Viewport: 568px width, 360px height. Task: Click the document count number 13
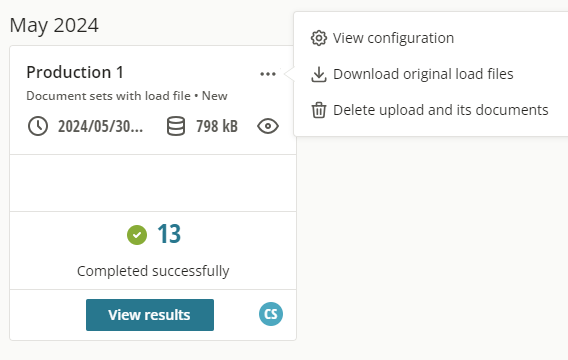(x=169, y=234)
